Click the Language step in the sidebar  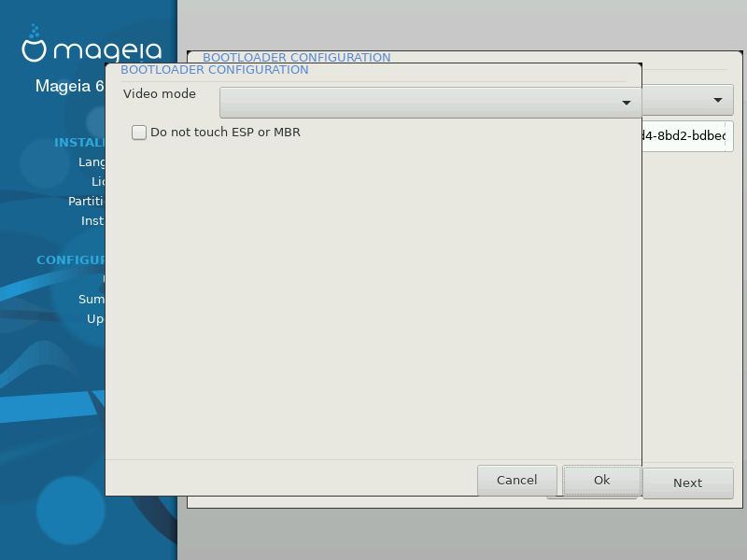tap(92, 161)
